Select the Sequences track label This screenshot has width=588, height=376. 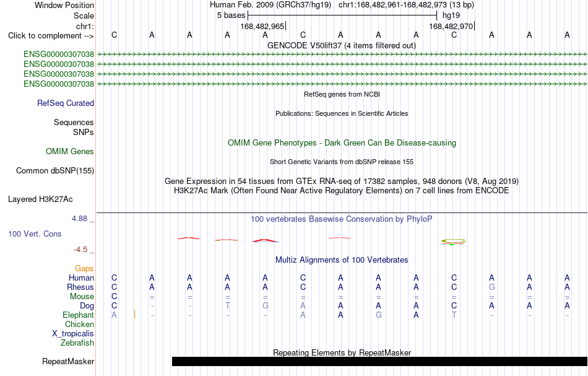pos(74,122)
